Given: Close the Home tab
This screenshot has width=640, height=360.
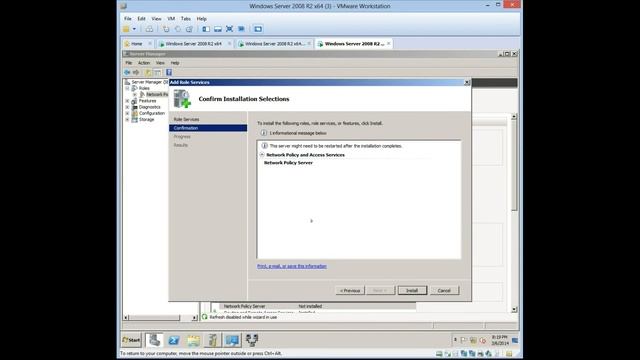Looking at the screenshot, I should click(150, 43).
